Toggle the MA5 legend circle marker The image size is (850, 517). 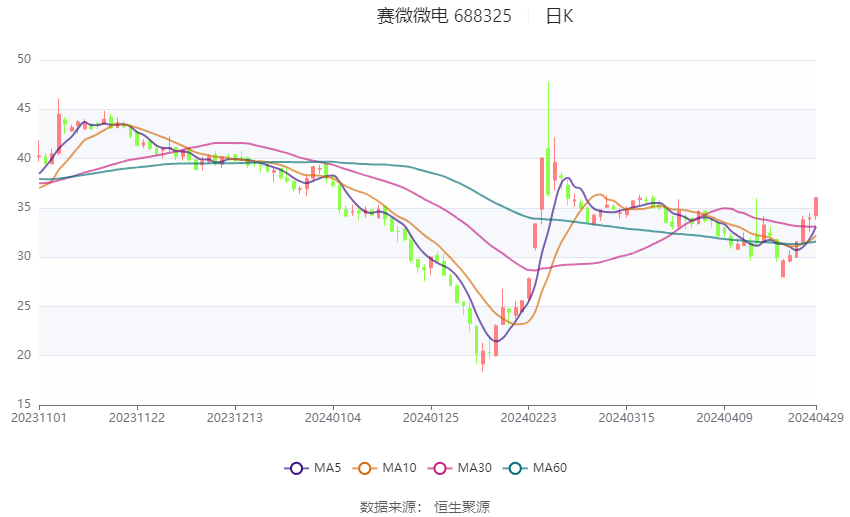click(296, 468)
